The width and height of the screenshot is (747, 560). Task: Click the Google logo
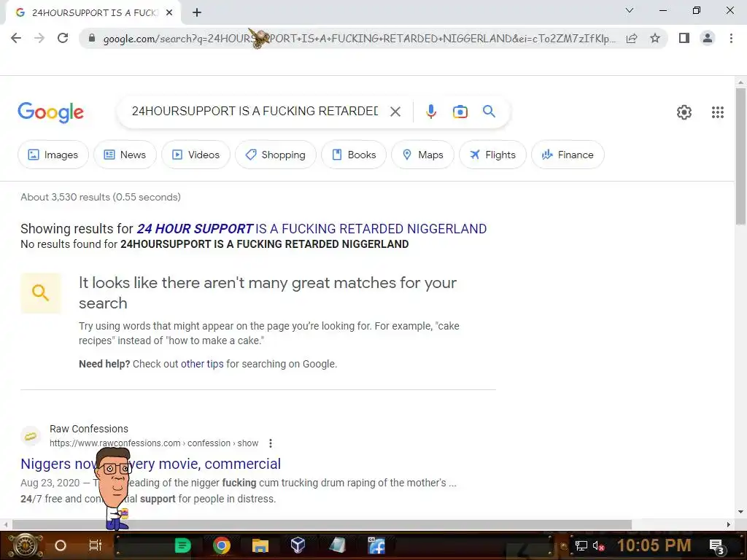[x=50, y=112]
